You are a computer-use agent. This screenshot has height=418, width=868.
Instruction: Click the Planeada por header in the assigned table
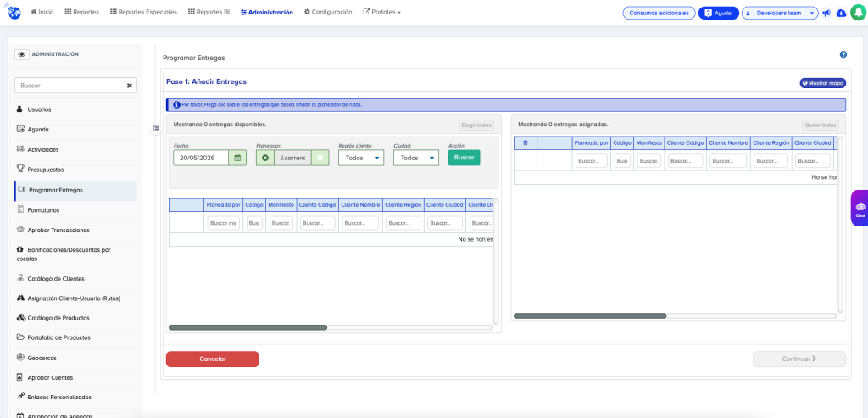tap(591, 142)
